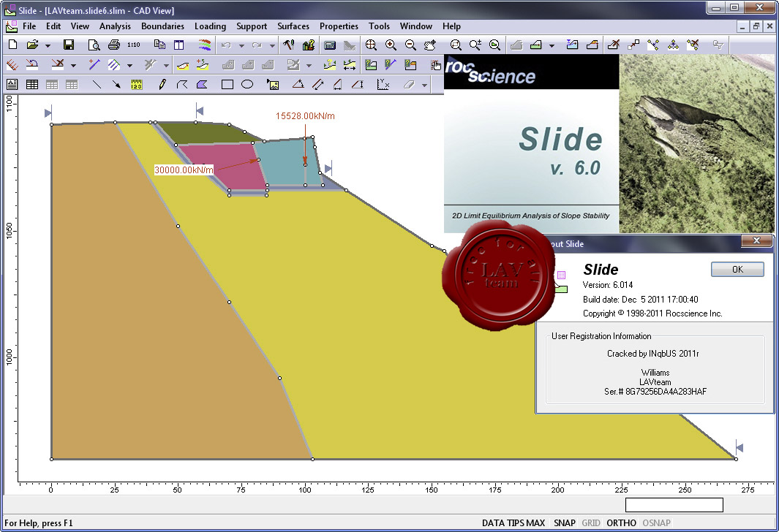Viewport: 779px width, 532px height.
Task: Copy the view with the copy pages icon
Action: pyautogui.click(x=159, y=45)
